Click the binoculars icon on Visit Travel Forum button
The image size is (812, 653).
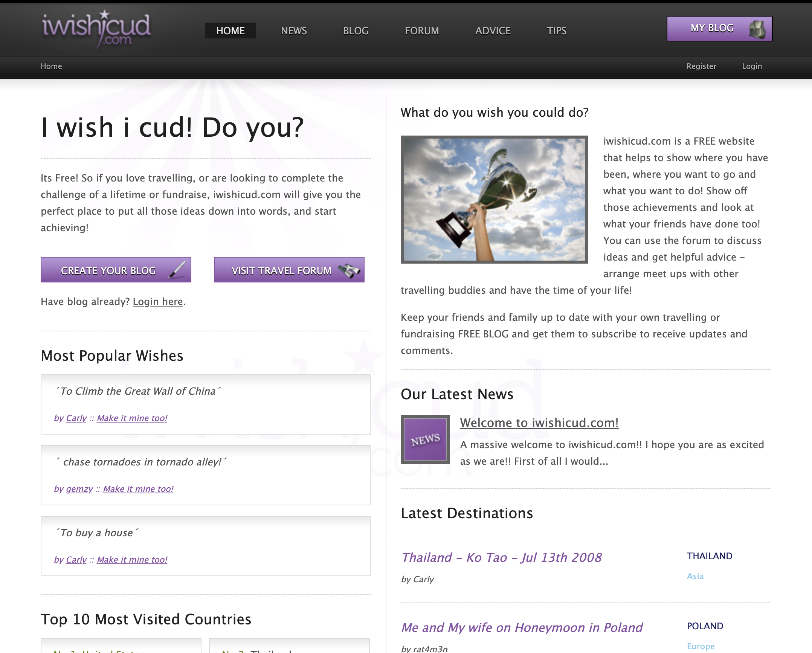point(350,270)
